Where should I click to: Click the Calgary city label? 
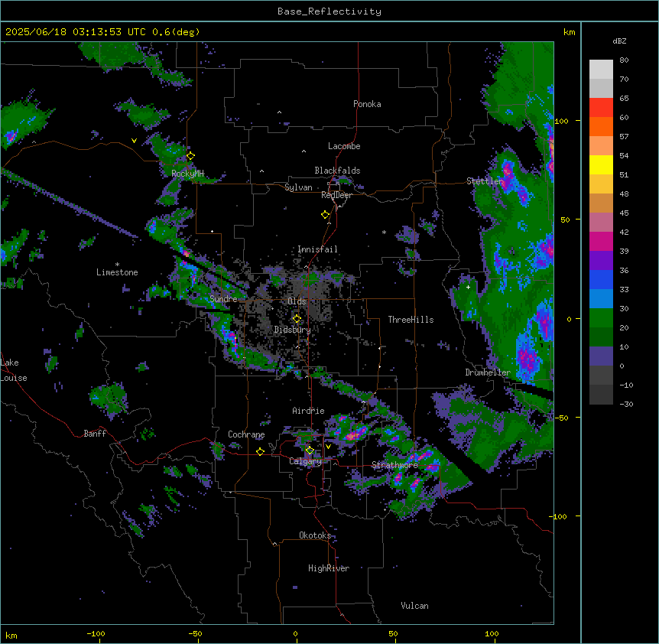point(305,461)
